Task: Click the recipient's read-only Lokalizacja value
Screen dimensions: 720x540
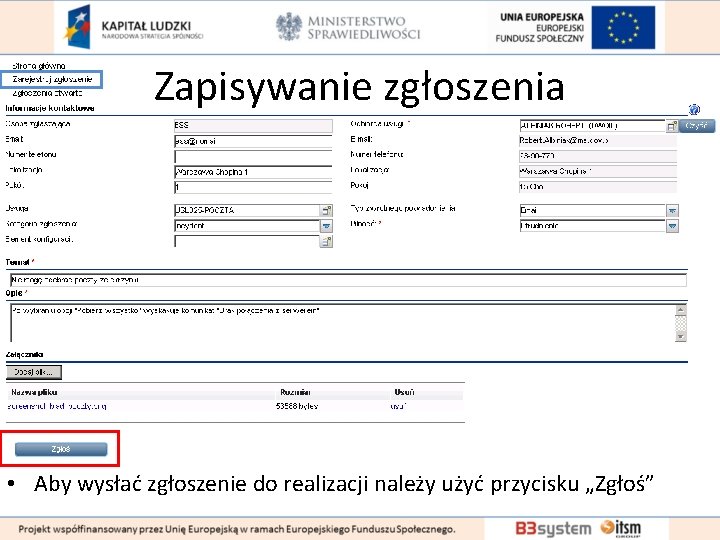Action: 598,171
